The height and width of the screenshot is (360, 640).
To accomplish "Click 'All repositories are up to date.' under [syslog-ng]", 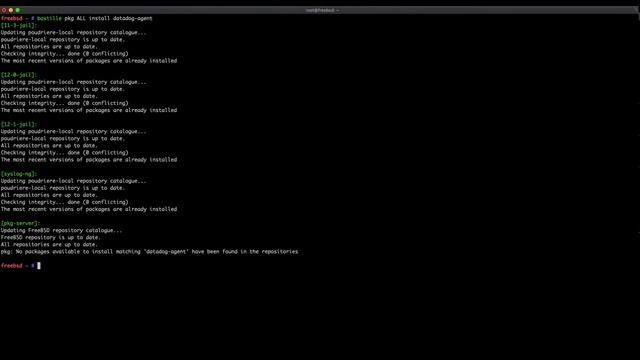I will [49, 195].
